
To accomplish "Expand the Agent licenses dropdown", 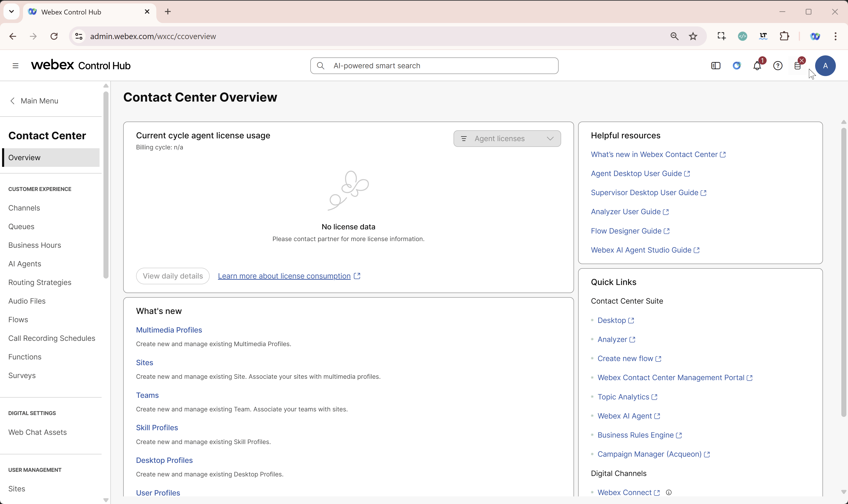I will tap(507, 138).
